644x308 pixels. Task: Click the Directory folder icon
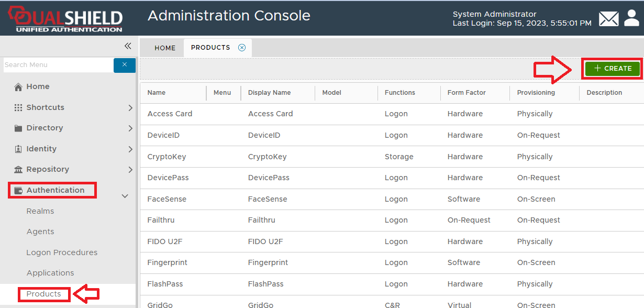click(18, 128)
